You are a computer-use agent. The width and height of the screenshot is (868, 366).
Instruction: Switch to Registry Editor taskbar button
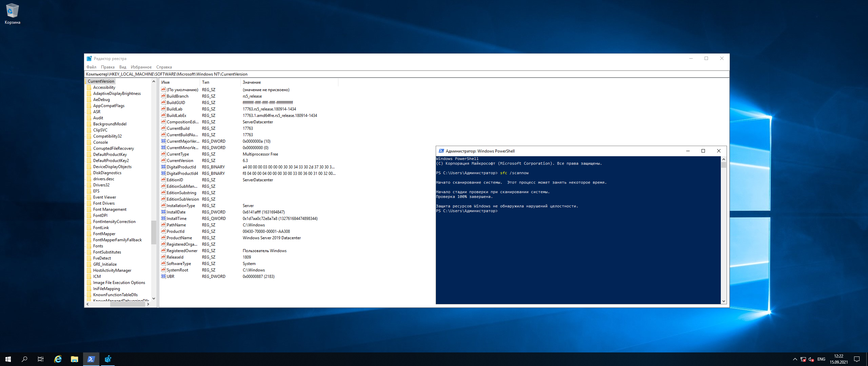[108, 359]
